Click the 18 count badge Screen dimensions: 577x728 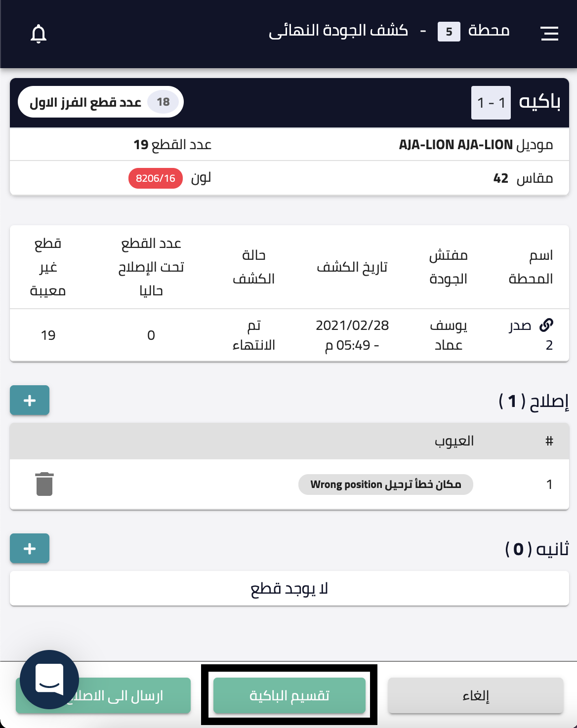(163, 102)
